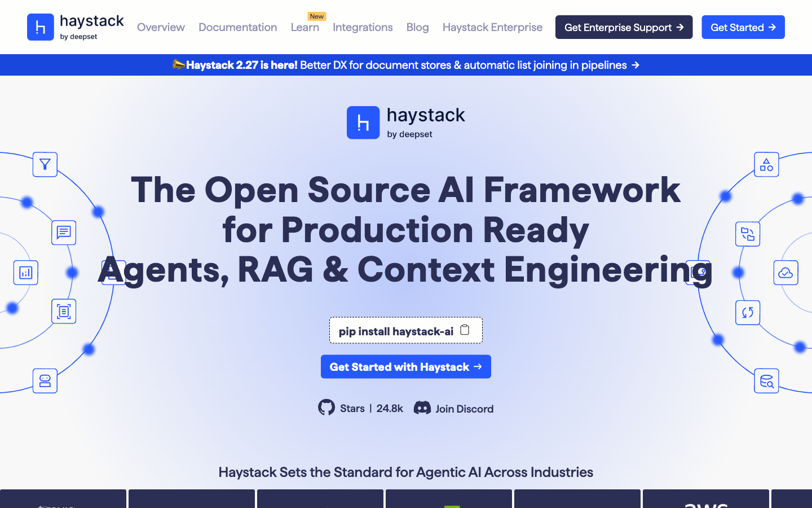Click the refresh arrows icon on right
812x508 pixels.
748,313
